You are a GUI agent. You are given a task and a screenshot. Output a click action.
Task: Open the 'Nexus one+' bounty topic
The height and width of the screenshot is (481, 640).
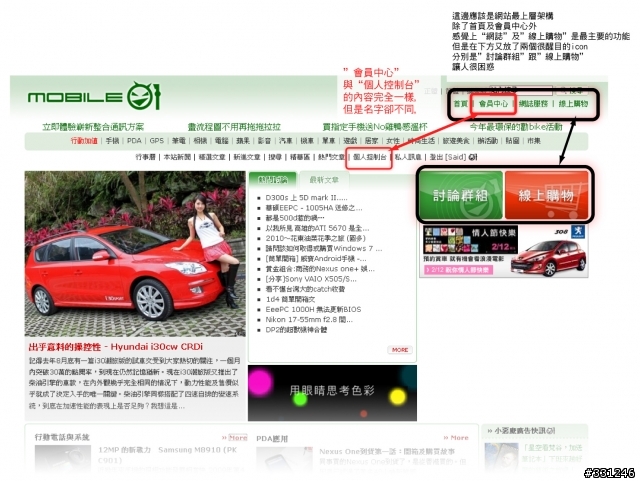[x=320, y=269]
